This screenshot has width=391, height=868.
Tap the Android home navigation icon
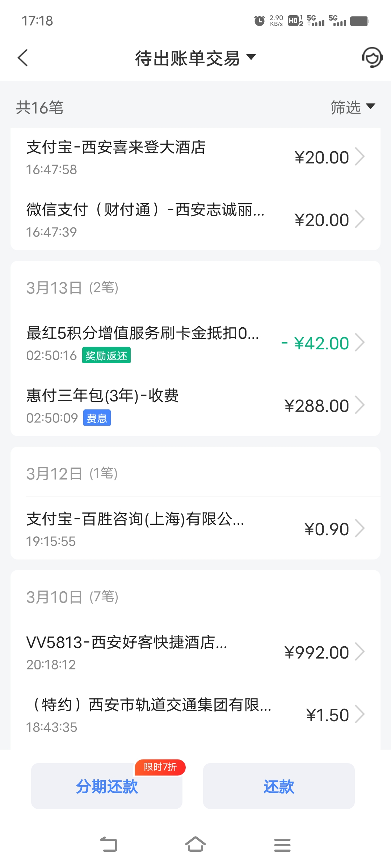[x=195, y=844]
